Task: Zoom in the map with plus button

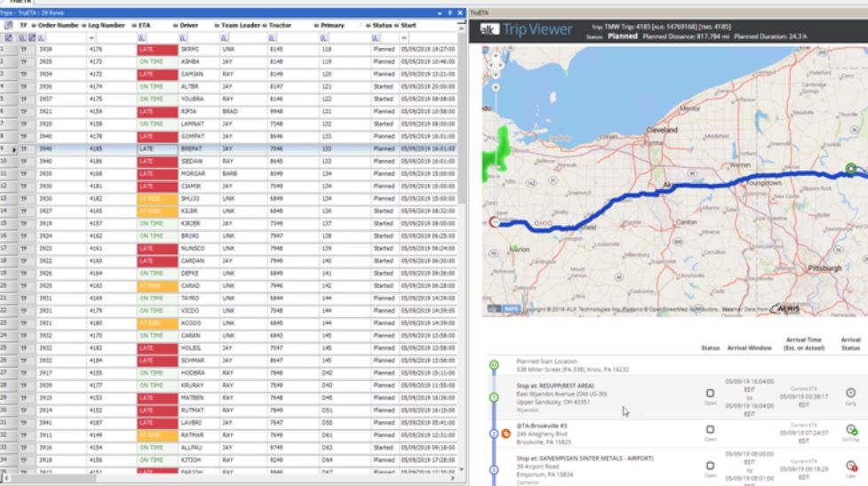Action: pos(496,87)
